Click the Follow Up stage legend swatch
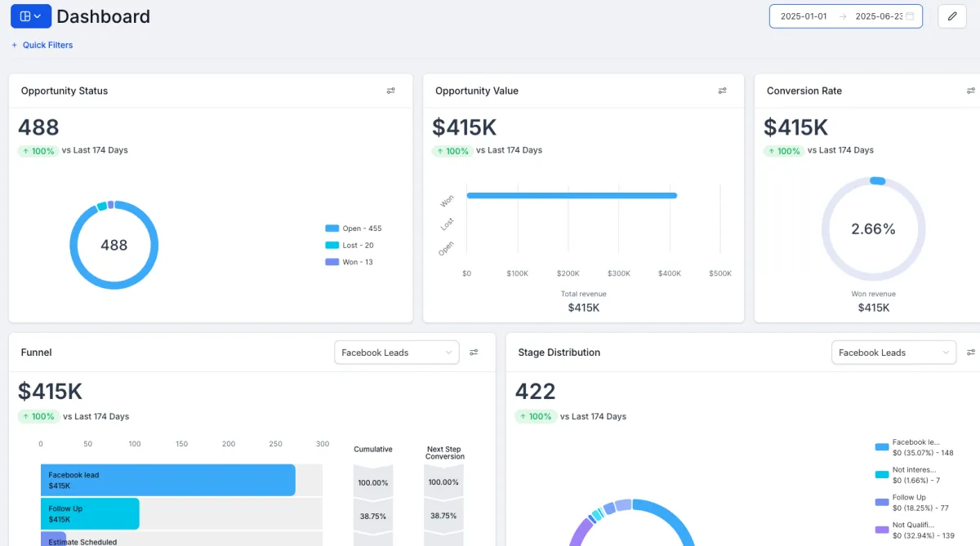 click(882, 502)
